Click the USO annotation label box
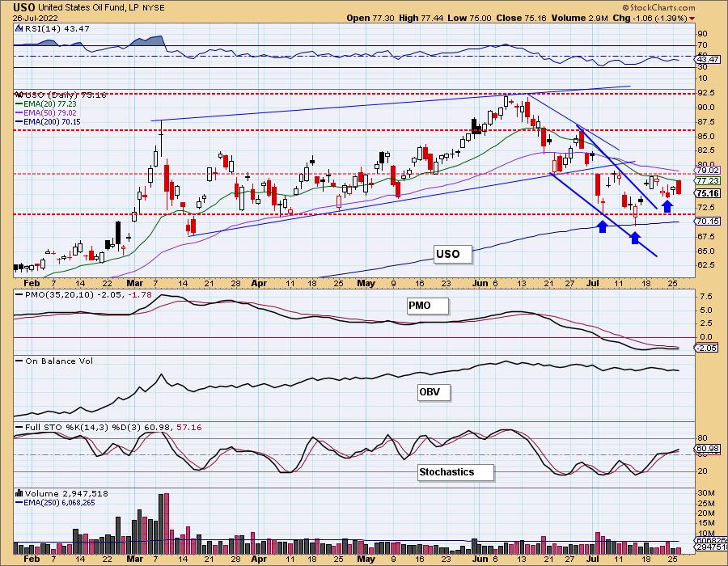Image resolution: width=728 pixels, height=566 pixels. [x=453, y=254]
